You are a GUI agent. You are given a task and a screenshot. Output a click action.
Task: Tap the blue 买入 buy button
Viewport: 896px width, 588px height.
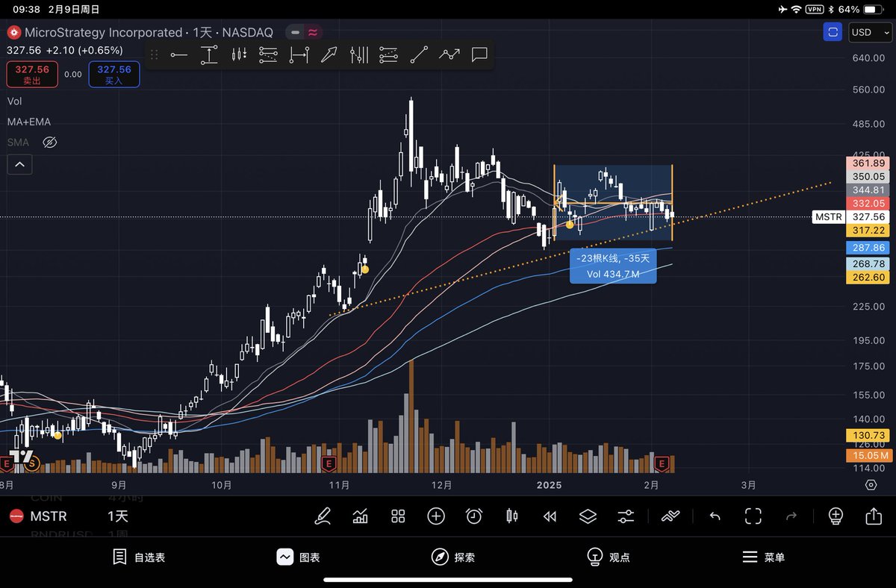(114, 75)
